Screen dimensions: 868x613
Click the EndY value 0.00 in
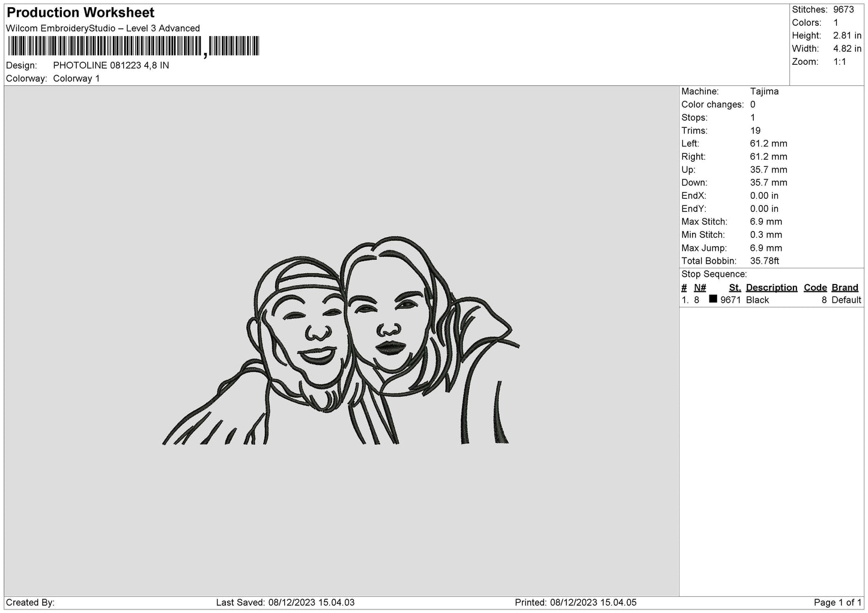pos(764,209)
